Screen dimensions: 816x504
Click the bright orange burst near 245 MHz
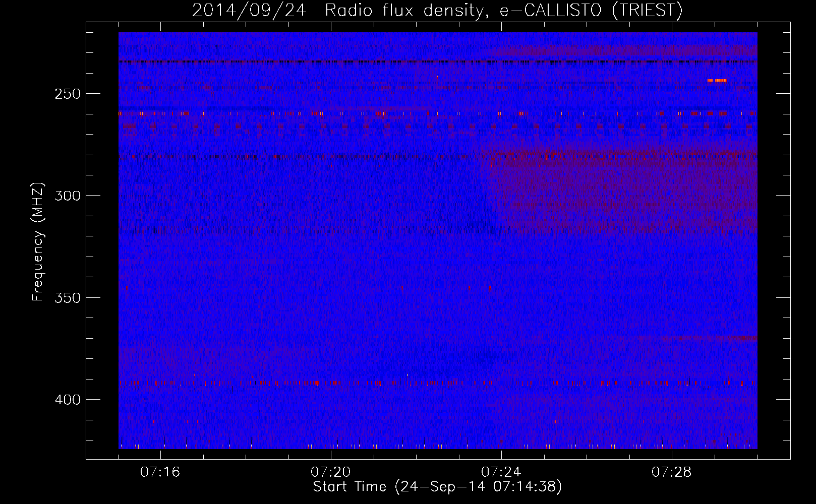tap(717, 80)
